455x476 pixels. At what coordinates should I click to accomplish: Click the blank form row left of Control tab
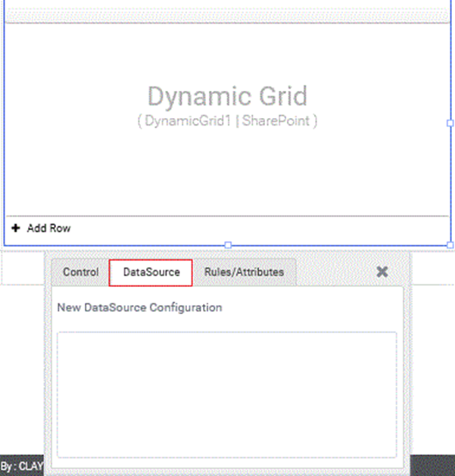click(23, 269)
